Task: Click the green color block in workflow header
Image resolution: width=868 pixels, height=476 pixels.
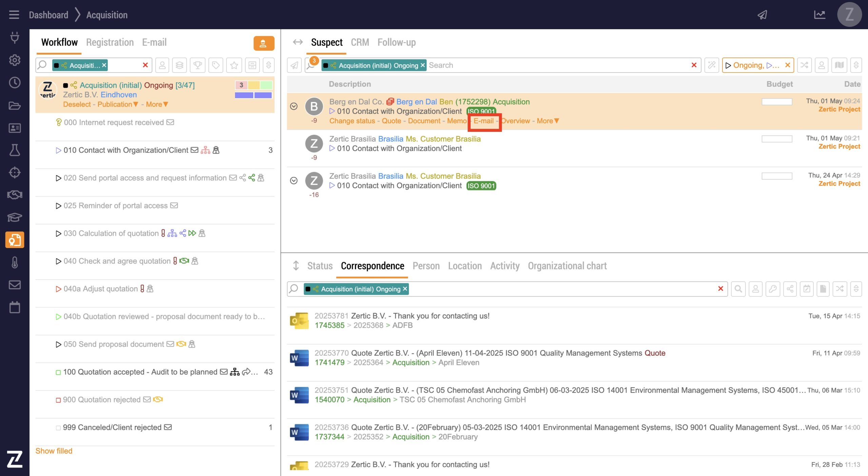Action: pyautogui.click(x=266, y=85)
